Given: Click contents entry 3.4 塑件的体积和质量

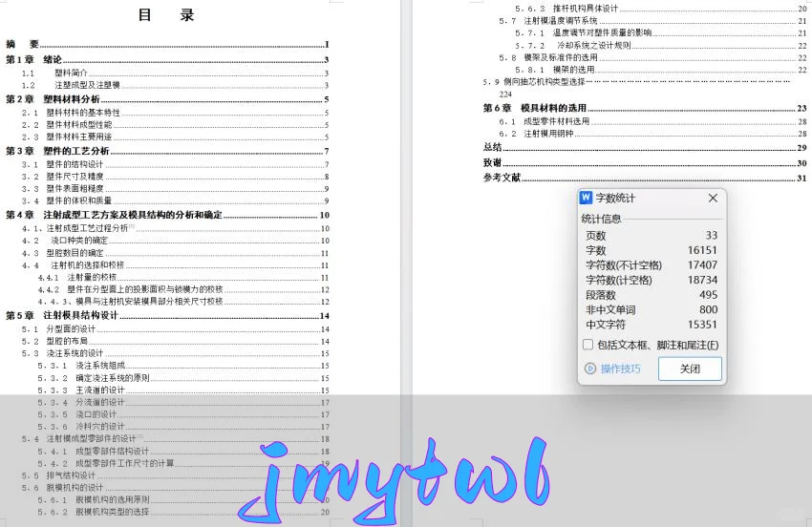Looking at the screenshot, I should coord(175,200).
